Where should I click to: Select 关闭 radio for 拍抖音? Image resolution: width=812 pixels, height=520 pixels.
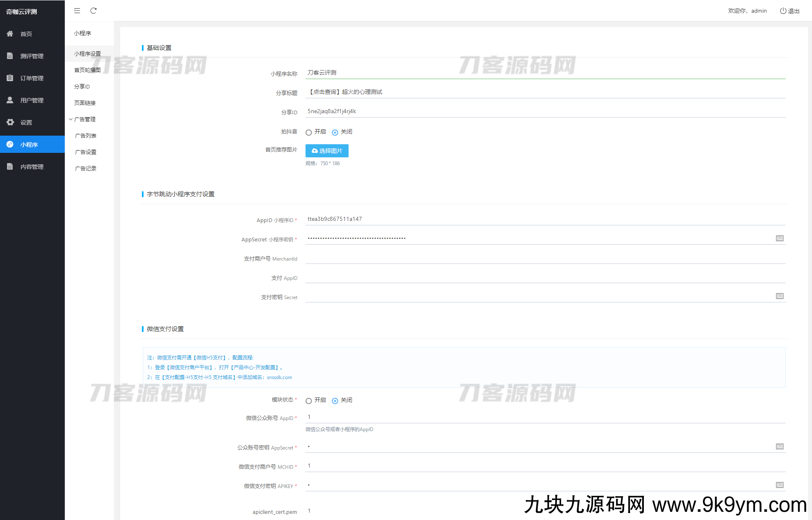[335, 132]
